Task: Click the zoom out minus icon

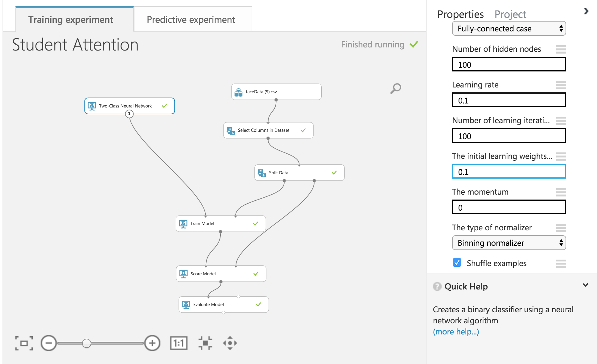Action: [49, 343]
